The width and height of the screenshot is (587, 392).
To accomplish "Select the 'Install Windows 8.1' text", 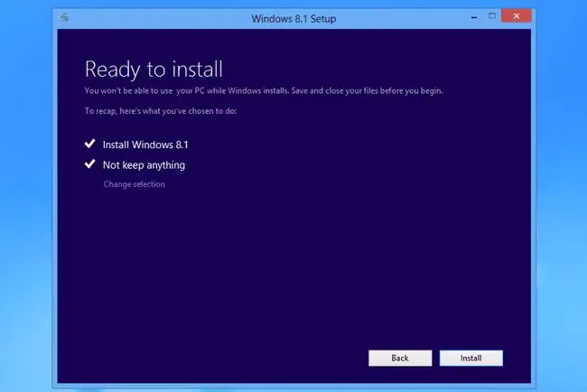I will pos(145,145).
